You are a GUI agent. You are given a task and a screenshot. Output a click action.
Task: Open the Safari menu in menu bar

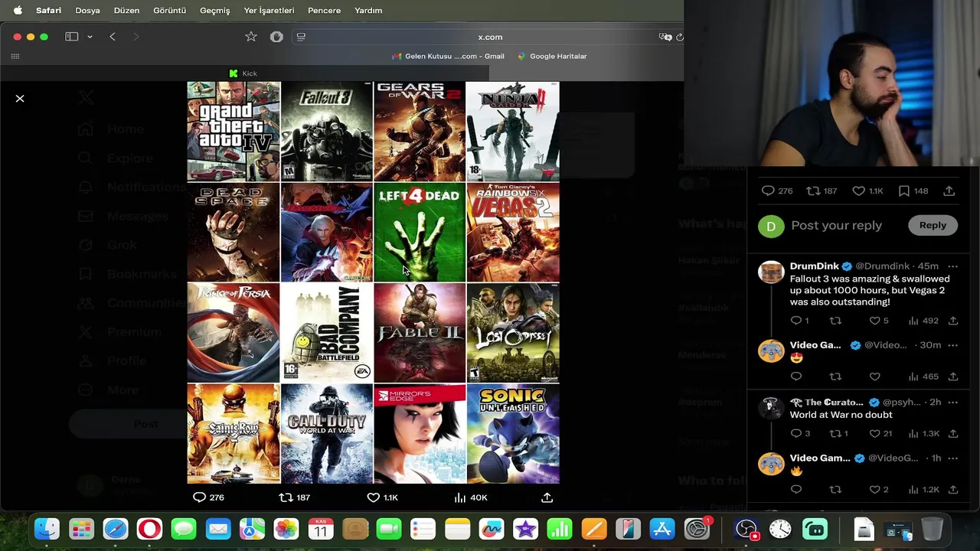[48, 10]
